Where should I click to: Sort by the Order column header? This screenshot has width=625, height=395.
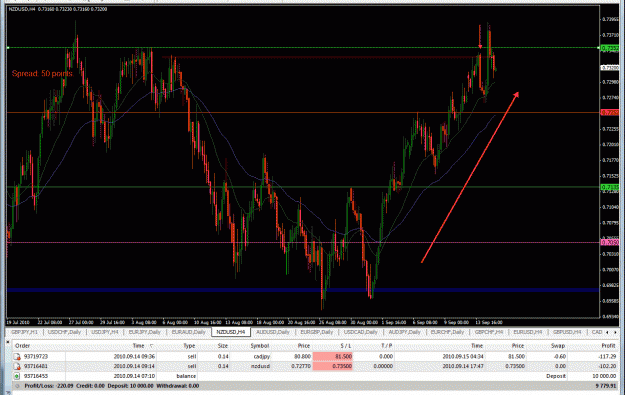point(23,346)
